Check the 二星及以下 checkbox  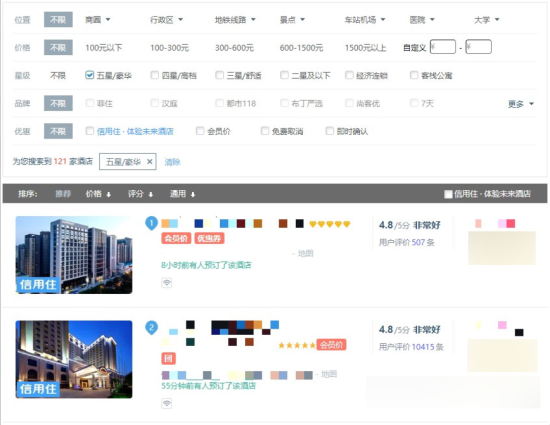click(x=284, y=75)
